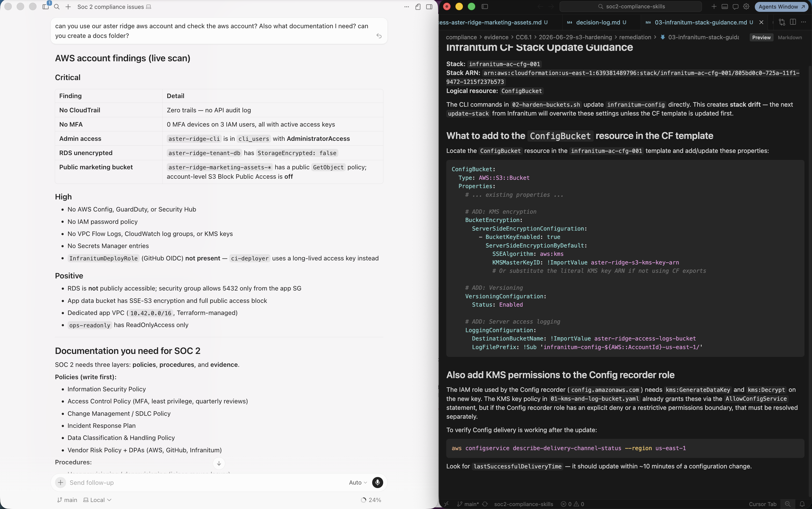This screenshot has height=509, width=812.
Task: Click the 'No CloudTrail' table cell
Action: coord(109,110)
